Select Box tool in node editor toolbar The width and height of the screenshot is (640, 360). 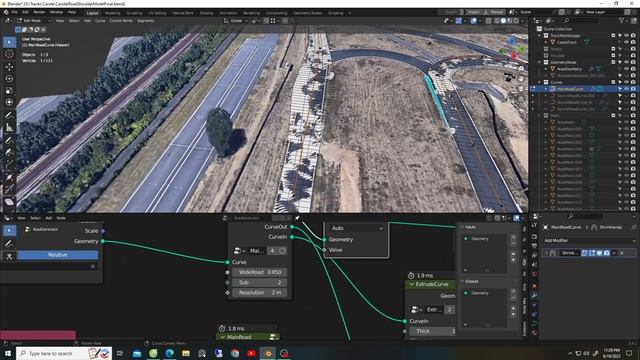pyautogui.click(x=9, y=231)
